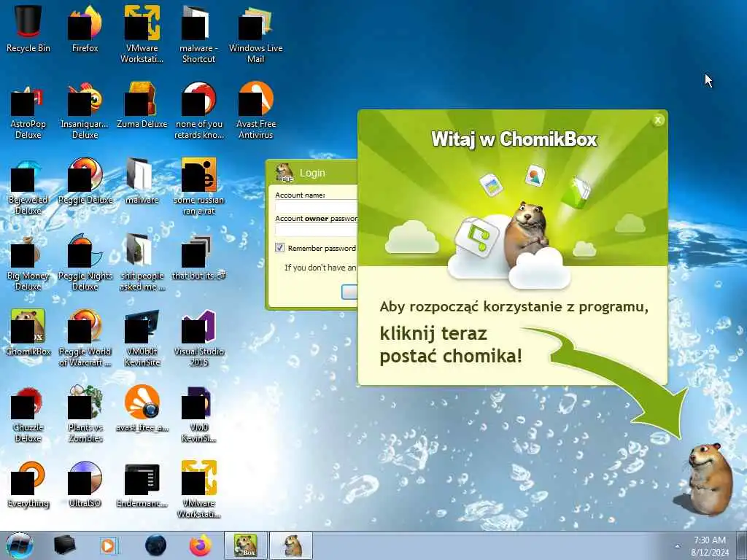This screenshot has height=560, width=747.
Task: Open the Windows Start menu
Action: click(20, 545)
